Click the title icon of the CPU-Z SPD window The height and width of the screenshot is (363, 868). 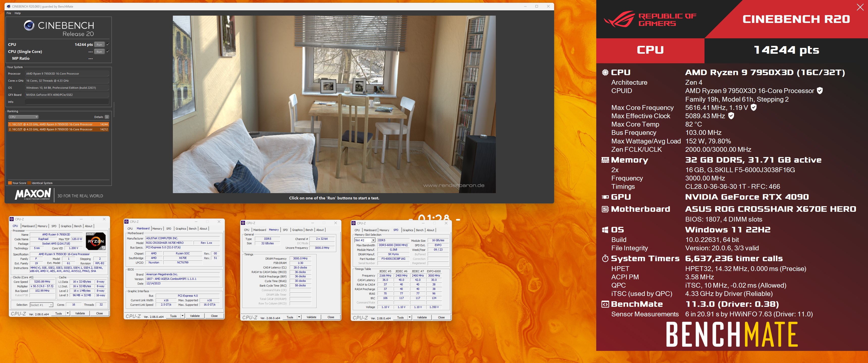tap(354, 223)
